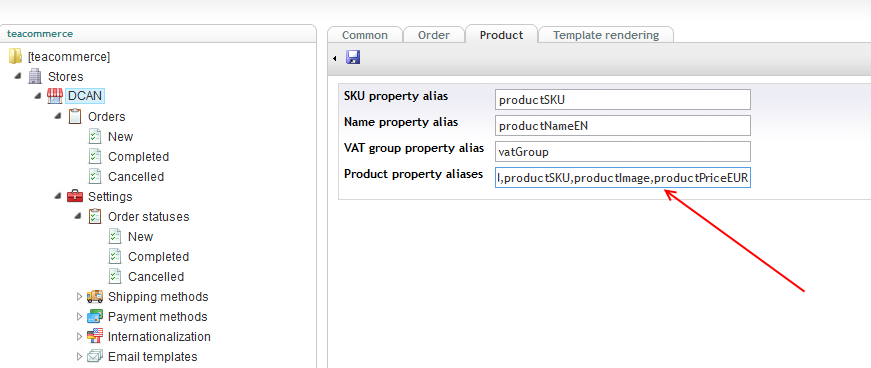Collapse the Order statuses node
Screen dimensions: 871x368
coord(78,217)
